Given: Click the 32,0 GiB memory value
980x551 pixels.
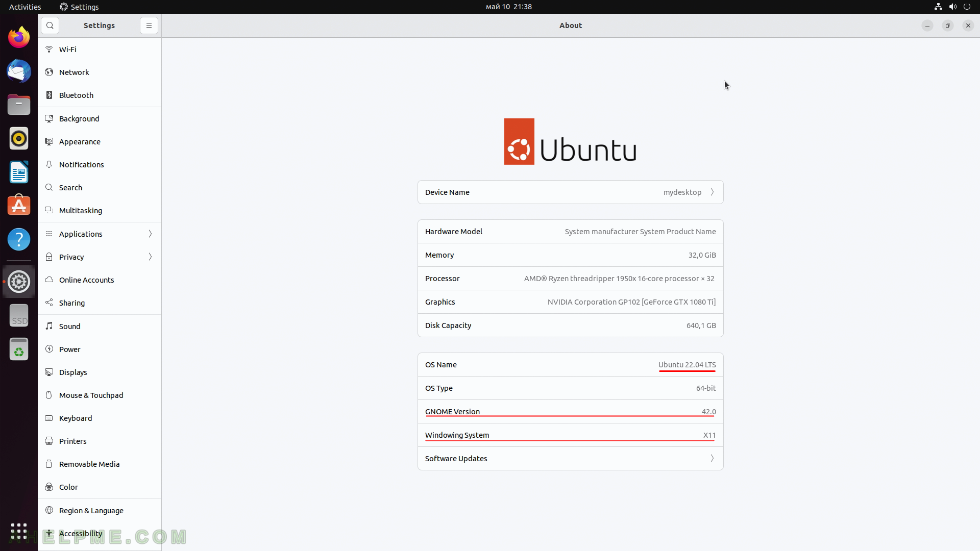Looking at the screenshot, I should pos(702,255).
